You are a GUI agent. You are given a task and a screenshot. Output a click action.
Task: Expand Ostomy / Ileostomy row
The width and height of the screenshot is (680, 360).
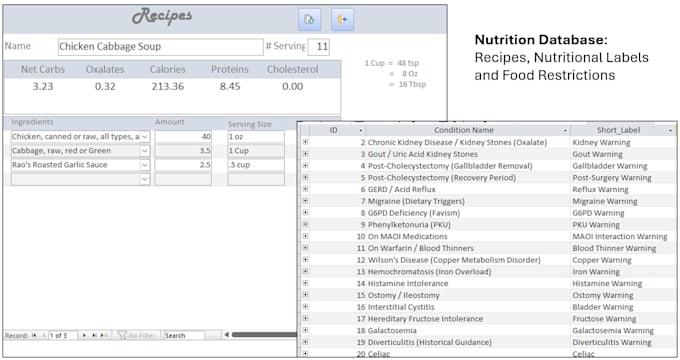[x=305, y=295]
